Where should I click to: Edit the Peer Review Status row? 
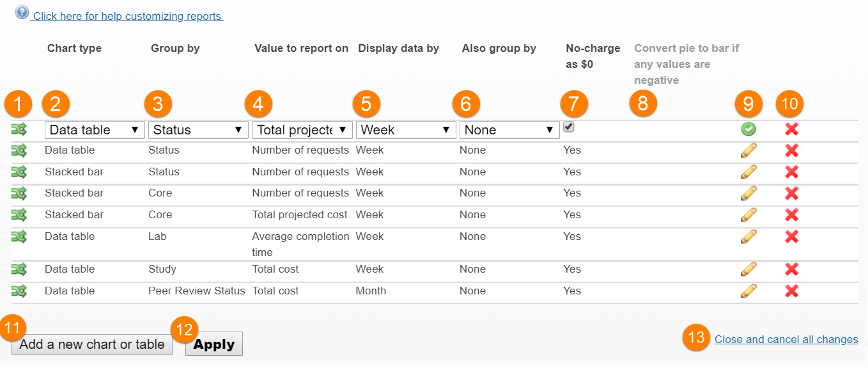(x=748, y=291)
